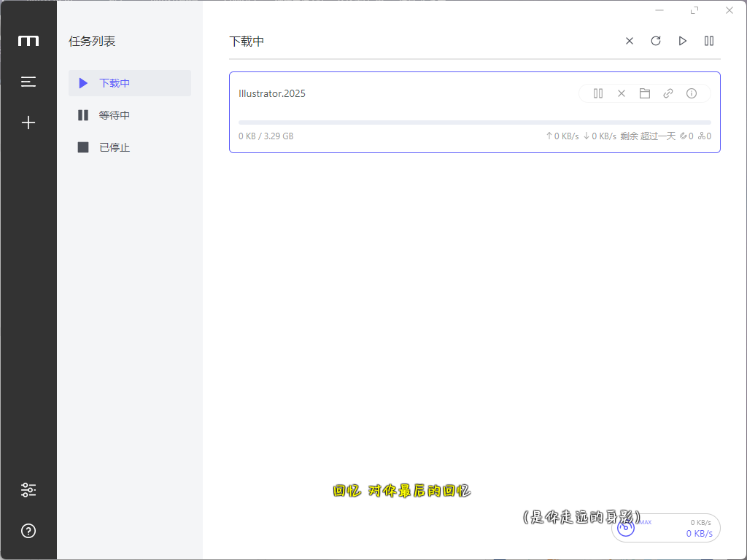Switch to the 下载中 task list

click(130, 83)
